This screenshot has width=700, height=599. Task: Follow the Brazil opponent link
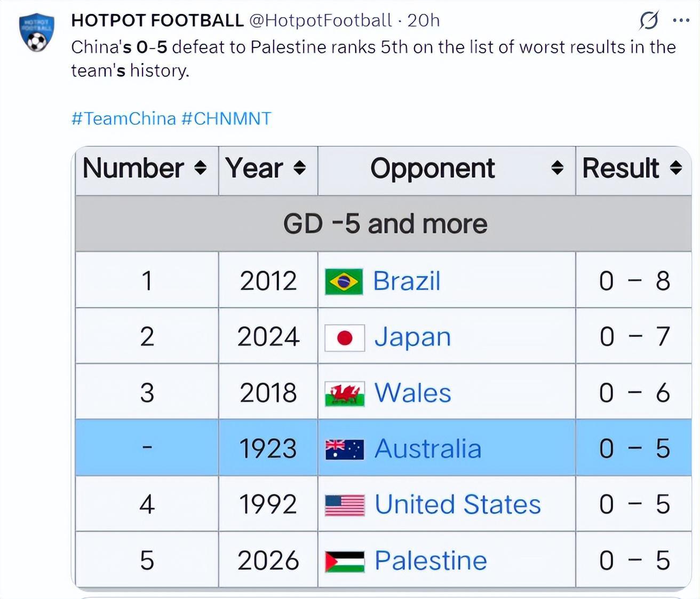pos(407,281)
